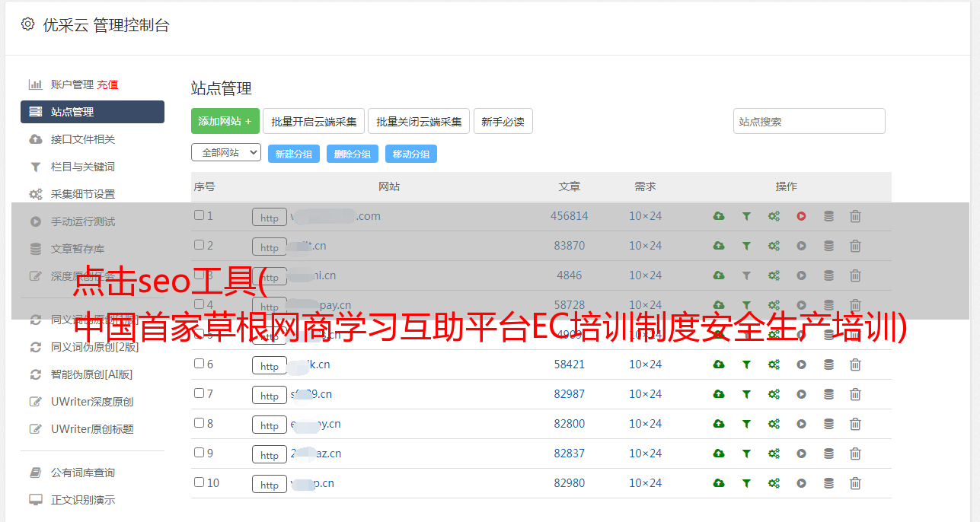The height and width of the screenshot is (522, 980).
Task: Open 智能伪原创[AI版] in sidebar
Action: coord(92,374)
